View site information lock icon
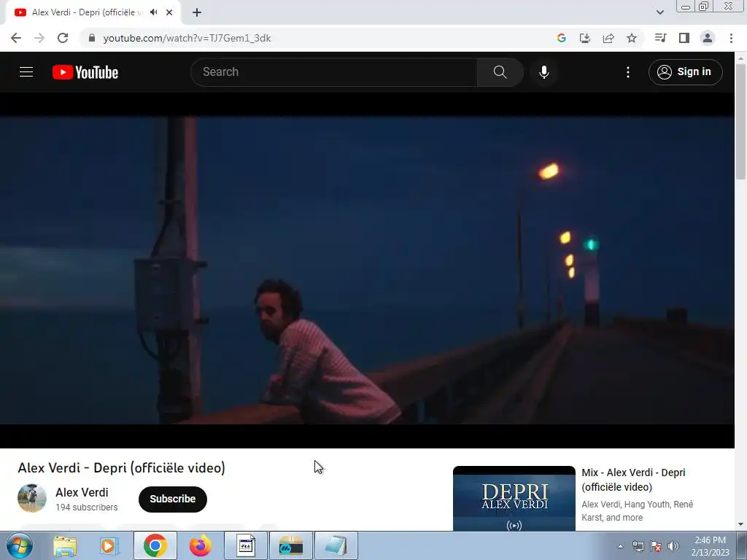 click(x=92, y=38)
